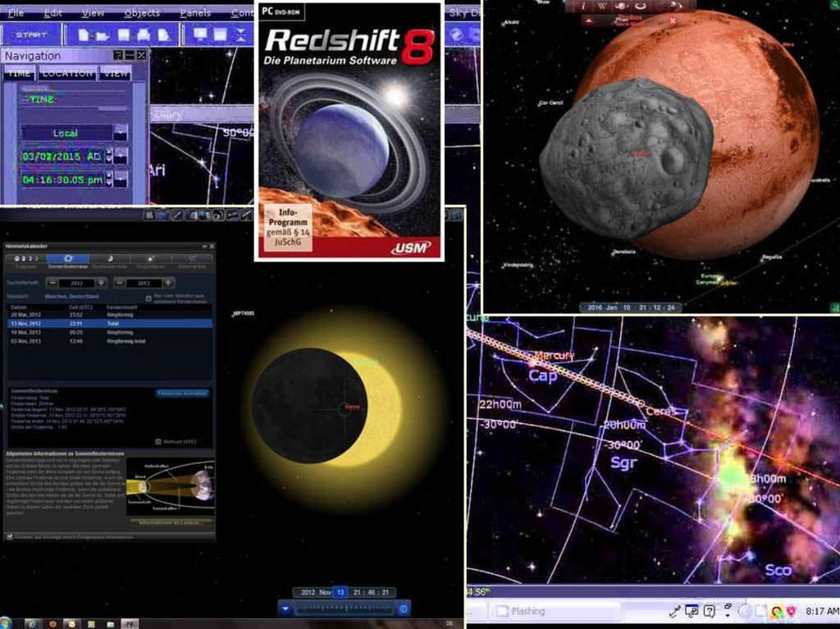Select the lunar eclipse tab icon in Himmelskalender
This screenshot has width=840, height=629.
coord(110,261)
